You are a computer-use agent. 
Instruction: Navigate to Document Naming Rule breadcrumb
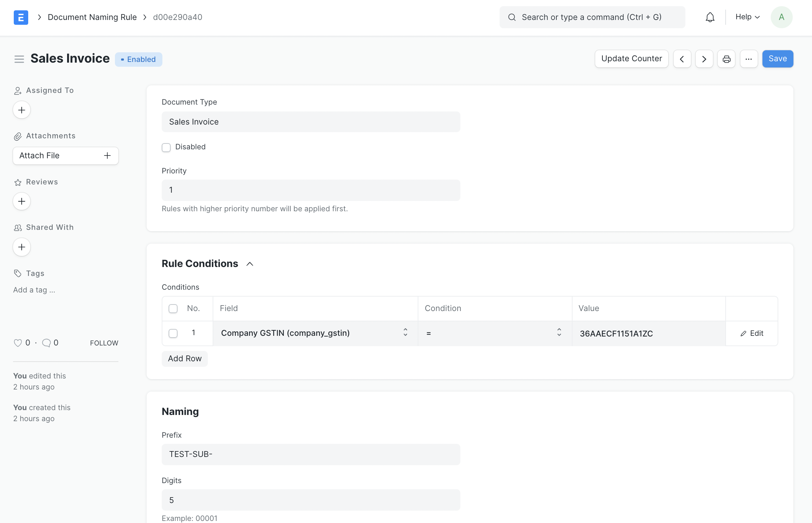[x=92, y=17]
